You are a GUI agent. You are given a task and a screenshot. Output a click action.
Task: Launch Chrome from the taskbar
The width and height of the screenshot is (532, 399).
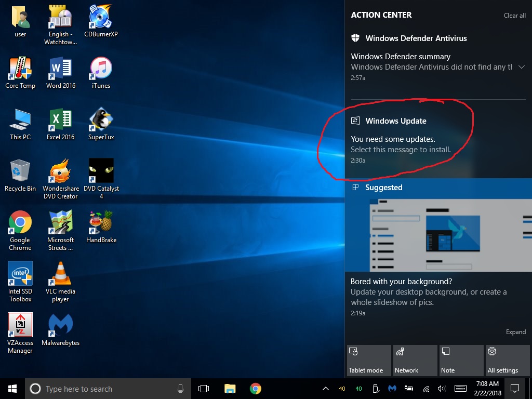click(x=256, y=389)
